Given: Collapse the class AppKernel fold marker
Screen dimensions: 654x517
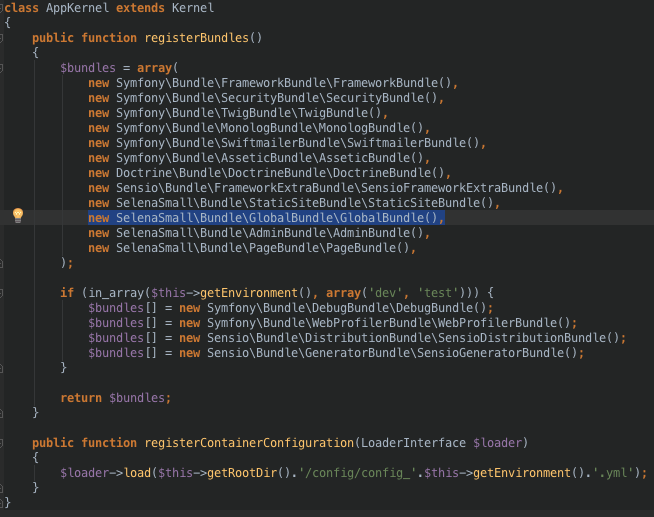Looking at the screenshot, I should coord(1,8).
